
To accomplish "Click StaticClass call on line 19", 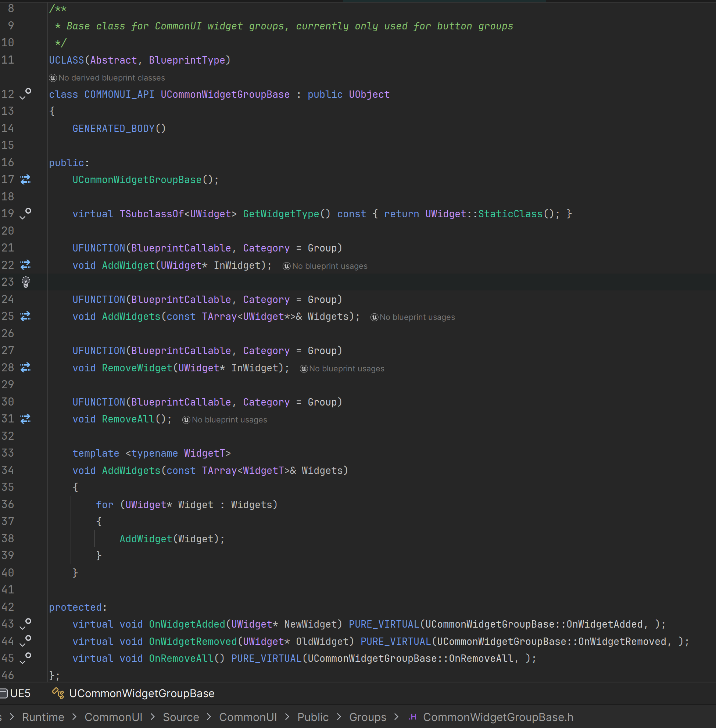I will 510,214.
